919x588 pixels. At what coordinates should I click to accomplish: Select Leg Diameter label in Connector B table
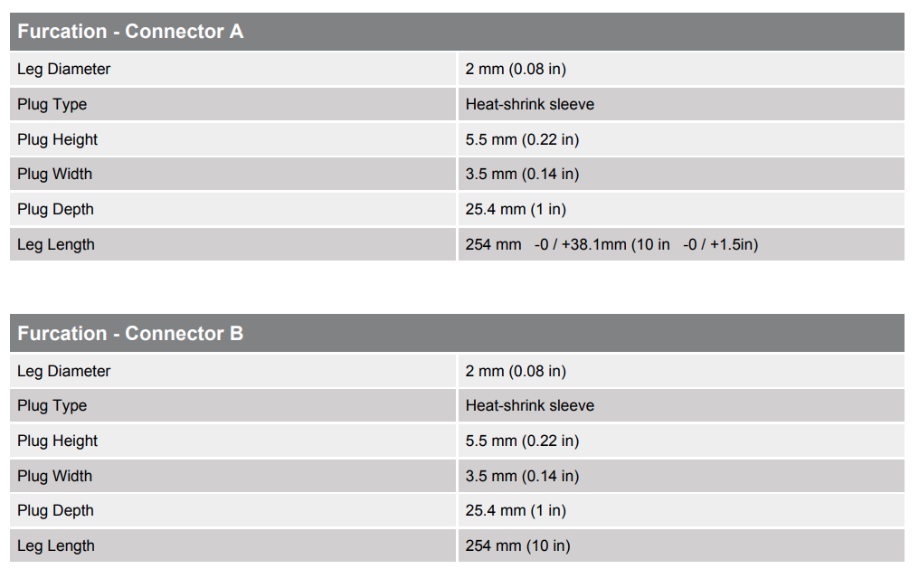(64, 371)
